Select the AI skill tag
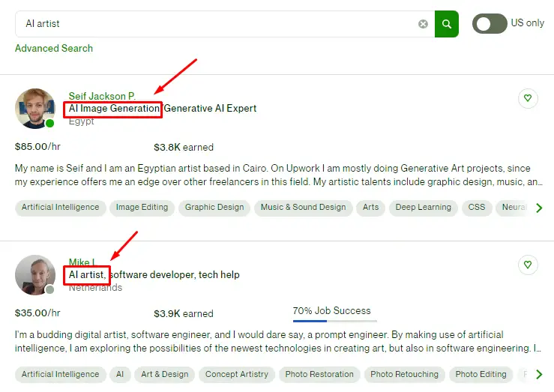 (120, 374)
